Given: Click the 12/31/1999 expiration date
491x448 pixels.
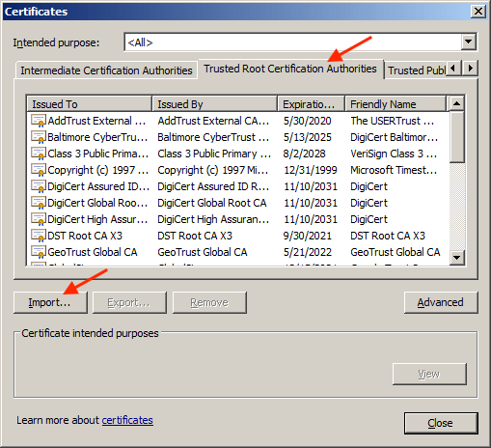Looking at the screenshot, I should point(311,170).
